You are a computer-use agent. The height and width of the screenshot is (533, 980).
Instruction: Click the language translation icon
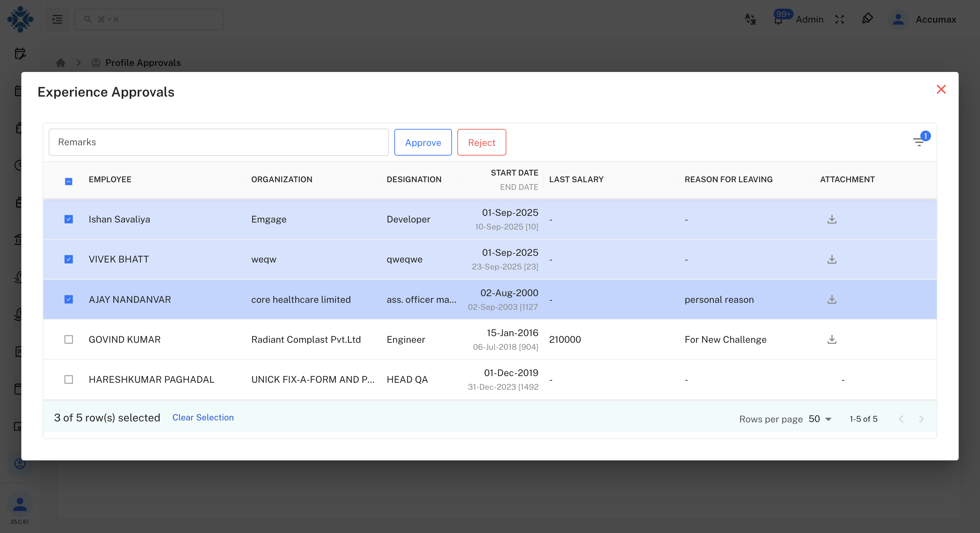pyautogui.click(x=750, y=19)
